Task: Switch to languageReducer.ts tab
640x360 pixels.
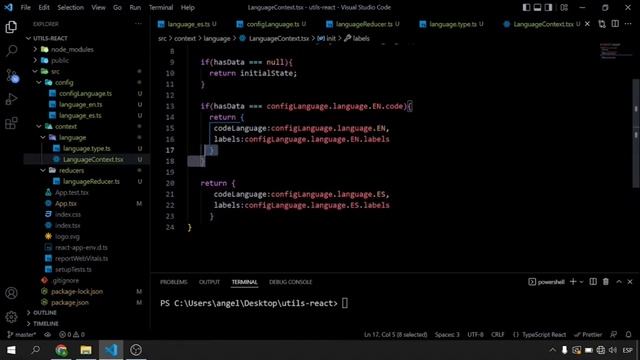Action: coord(363,24)
